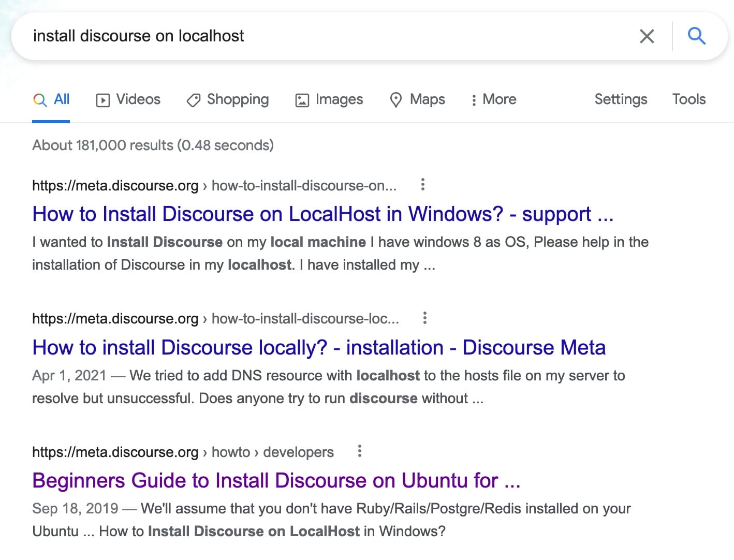Switch to the Videos tab
Screen dimensions: 734x560
[138, 99]
